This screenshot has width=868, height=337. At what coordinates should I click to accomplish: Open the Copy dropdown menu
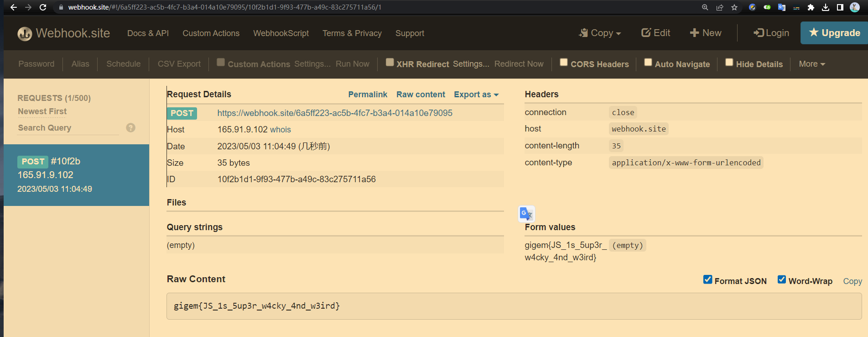(x=600, y=33)
